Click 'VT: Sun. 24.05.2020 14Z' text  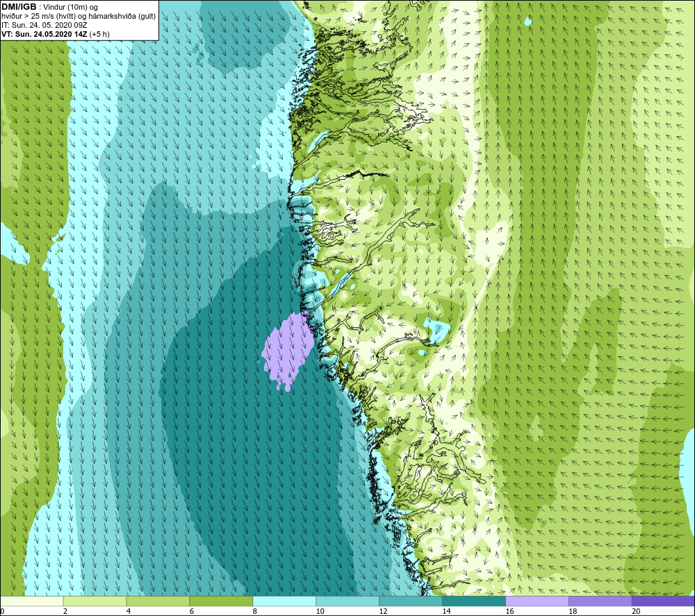(44, 34)
